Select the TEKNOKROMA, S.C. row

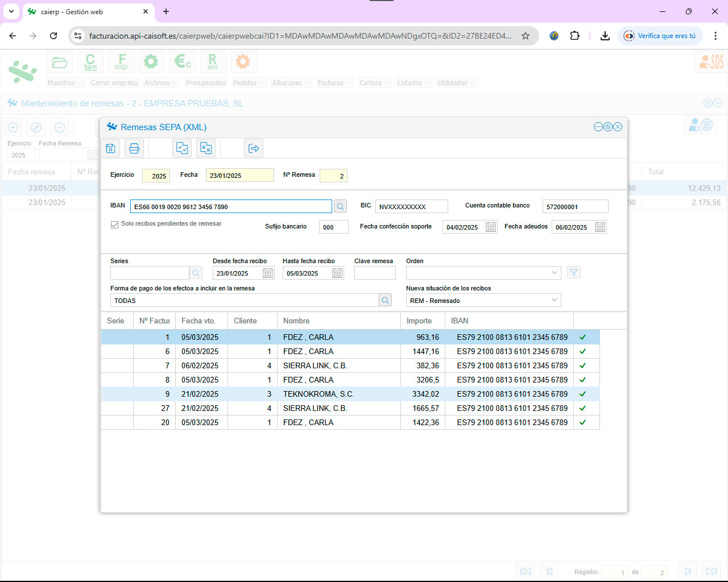[x=350, y=394]
